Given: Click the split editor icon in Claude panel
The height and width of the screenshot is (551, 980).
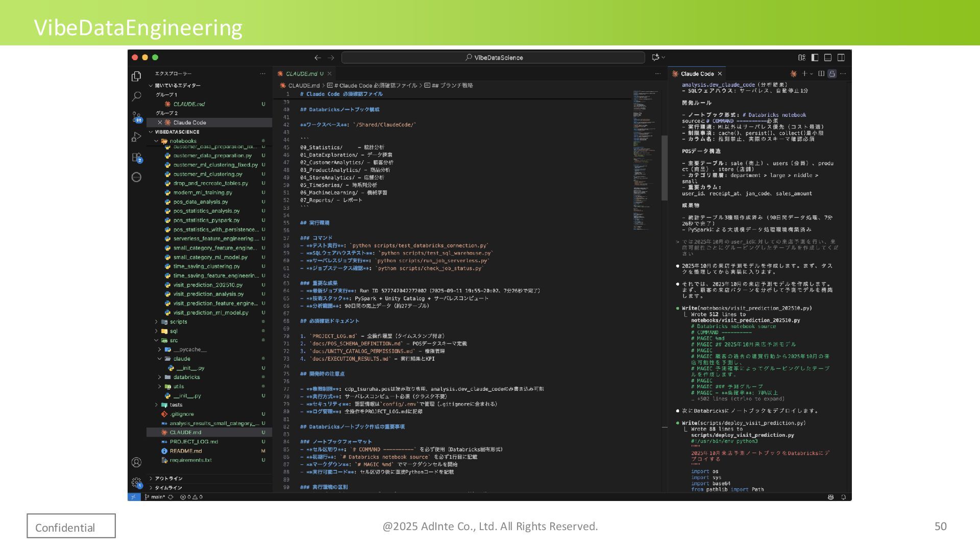Looking at the screenshot, I should pos(821,73).
